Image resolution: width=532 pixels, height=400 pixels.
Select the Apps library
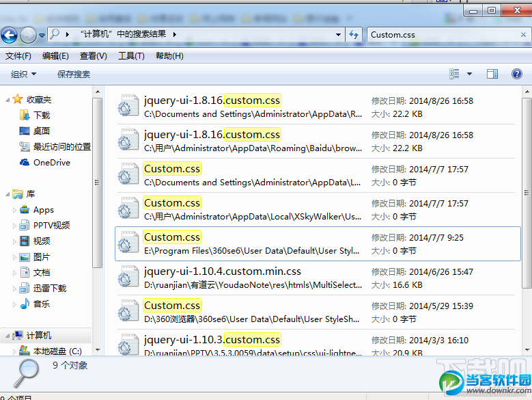point(37,210)
